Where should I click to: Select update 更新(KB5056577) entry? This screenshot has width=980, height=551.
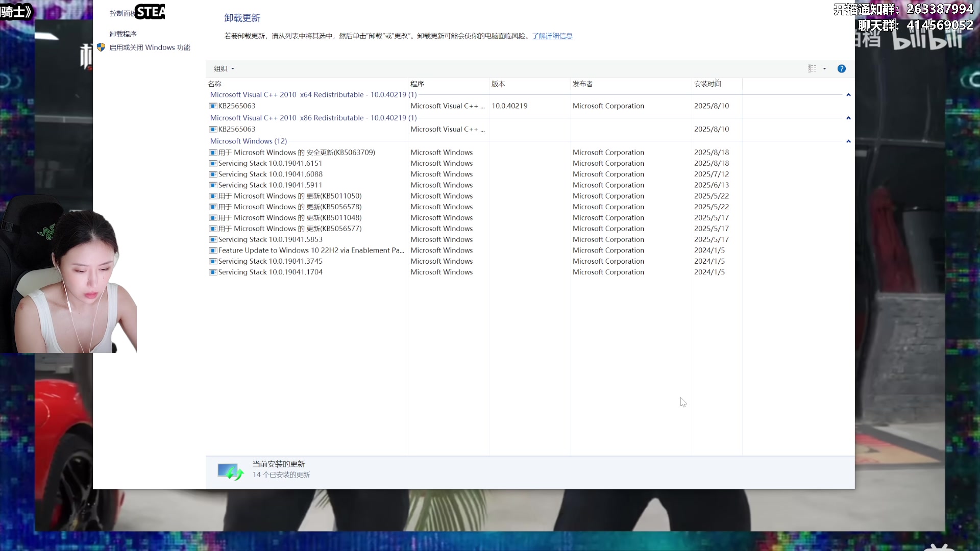pyautogui.click(x=290, y=229)
